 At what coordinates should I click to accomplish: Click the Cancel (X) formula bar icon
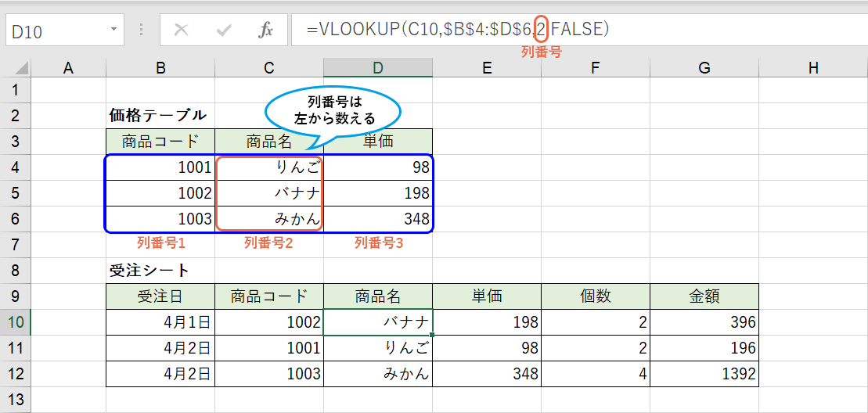[x=182, y=31]
